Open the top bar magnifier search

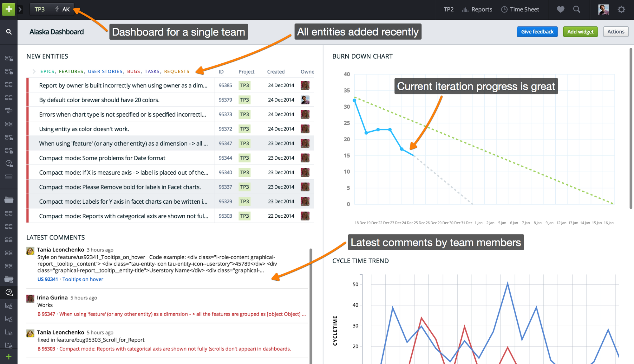577,10
